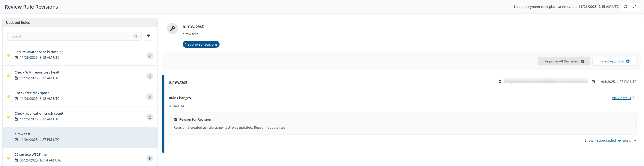Click Reject Approval button

pos(614,61)
